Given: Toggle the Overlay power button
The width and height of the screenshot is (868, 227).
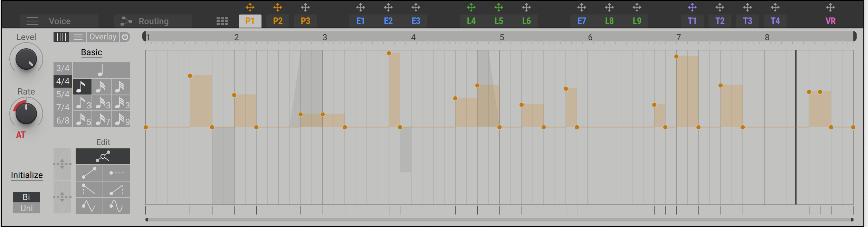Looking at the screenshot, I should click(x=125, y=37).
